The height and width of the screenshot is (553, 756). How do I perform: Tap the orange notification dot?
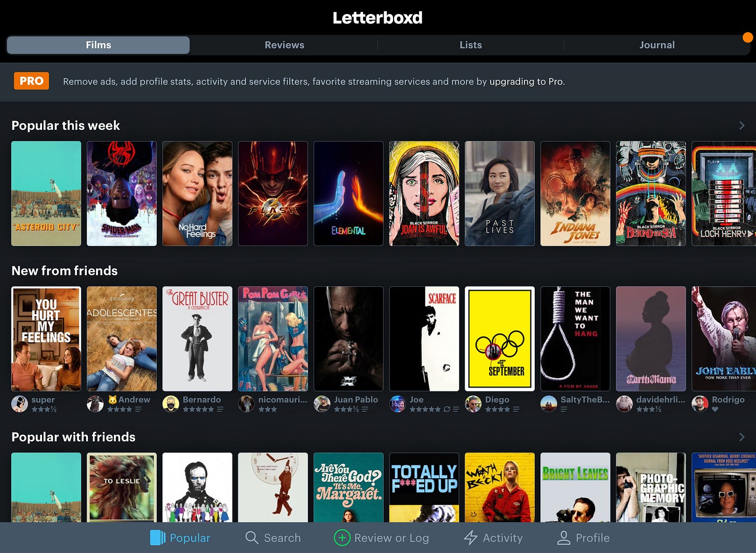(748, 37)
